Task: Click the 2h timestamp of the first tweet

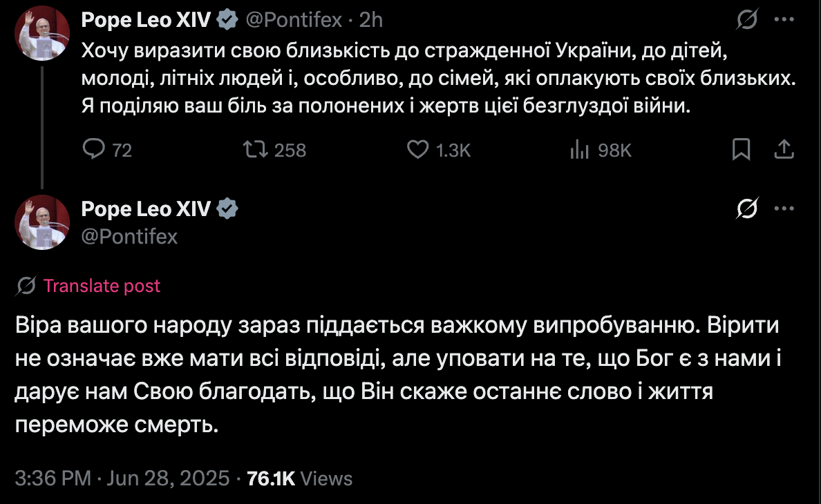Action: [371, 21]
